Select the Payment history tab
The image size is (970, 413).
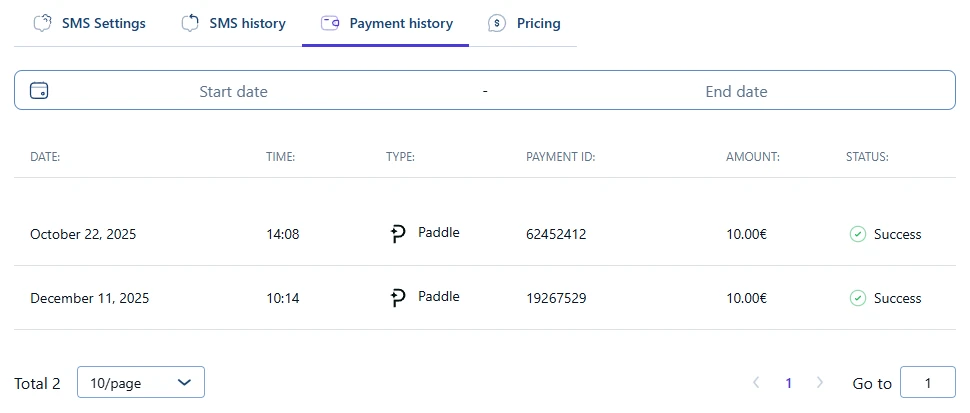400,23
